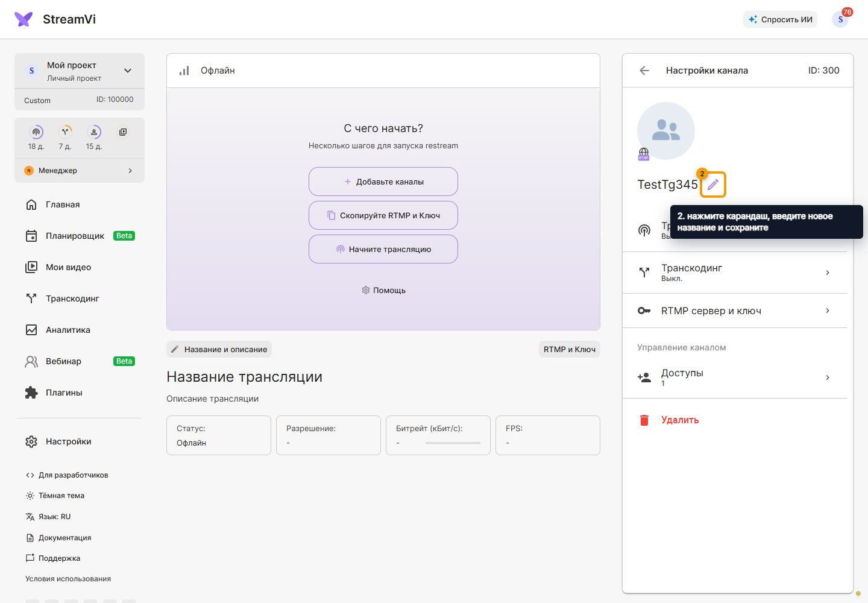This screenshot has height=603, width=868.
Task: Open the Доступы access row
Action: point(735,377)
